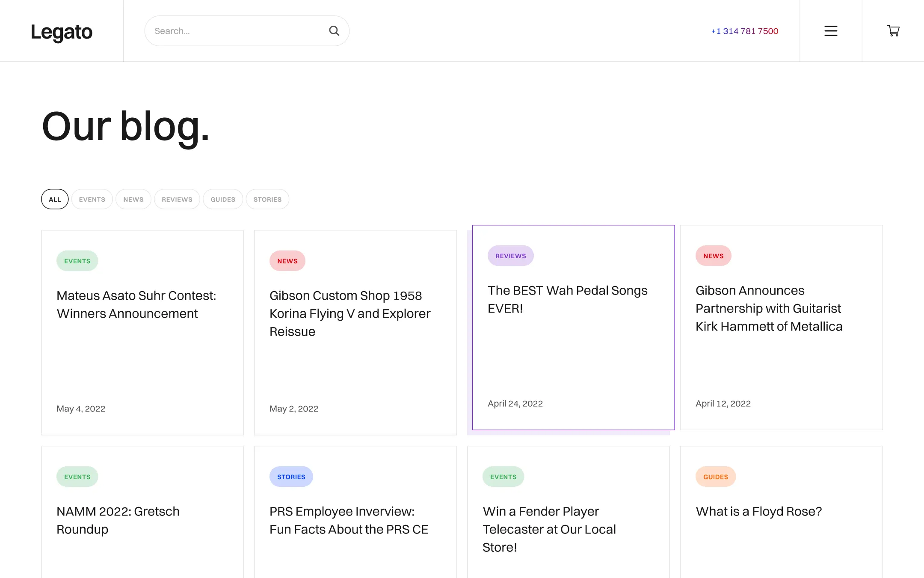The height and width of the screenshot is (578, 924).
Task: Call the +1 314 781 7500 number
Action: (x=744, y=31)
